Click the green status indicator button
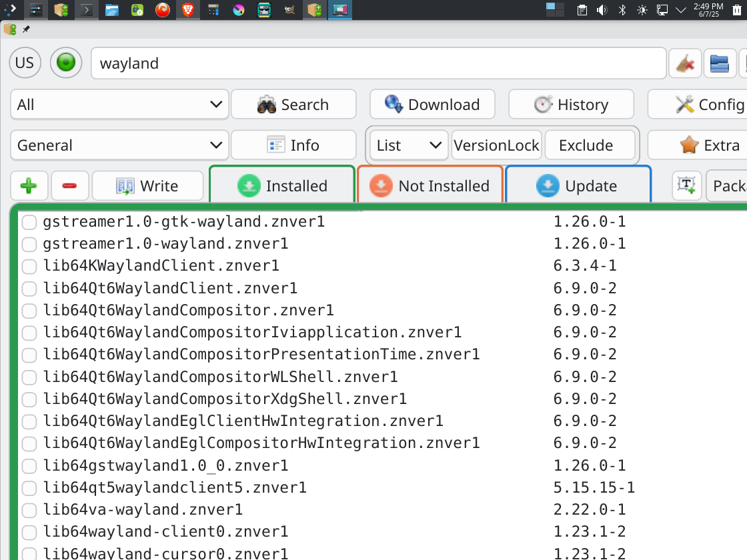 coord(66,63)
